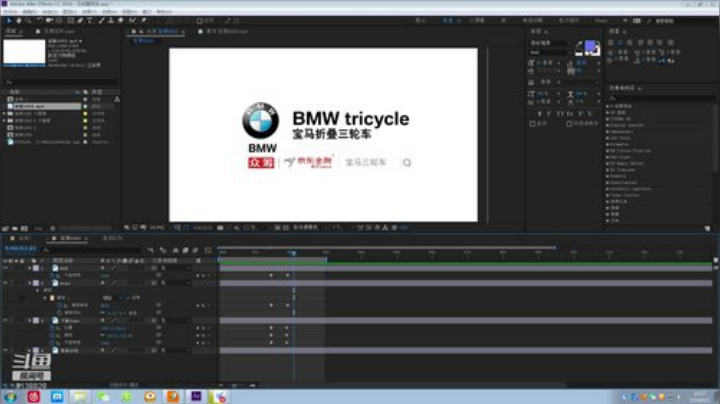The height and width of the screenshot is (404, 720).
Task: Apply Faux Italic in Character panel
Action: [550, 113]
